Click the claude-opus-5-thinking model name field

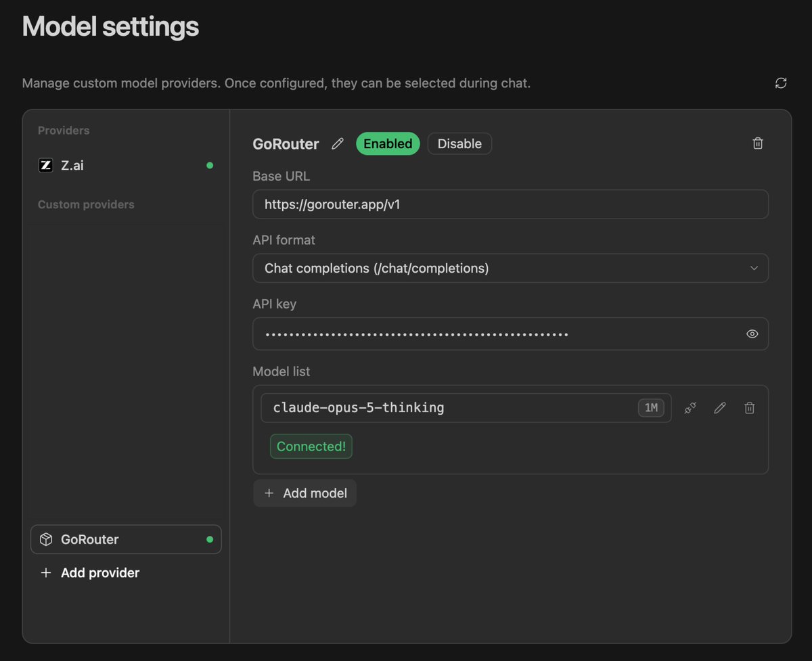466,408
